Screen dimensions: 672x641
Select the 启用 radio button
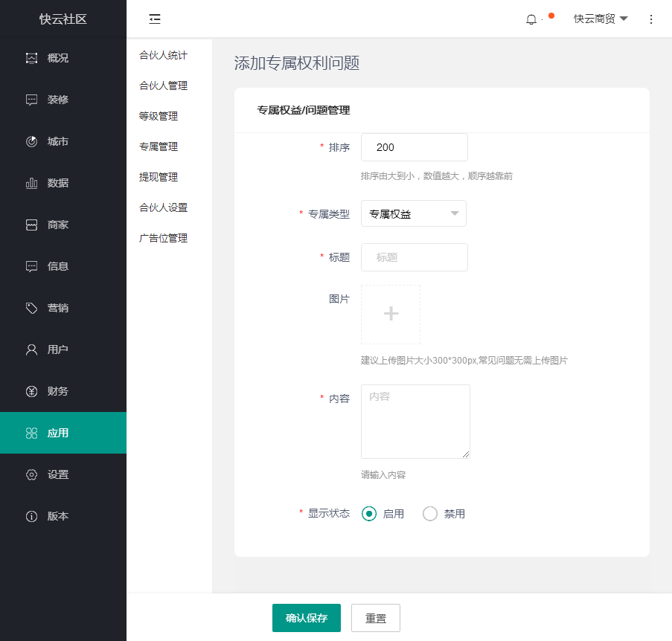368,514
